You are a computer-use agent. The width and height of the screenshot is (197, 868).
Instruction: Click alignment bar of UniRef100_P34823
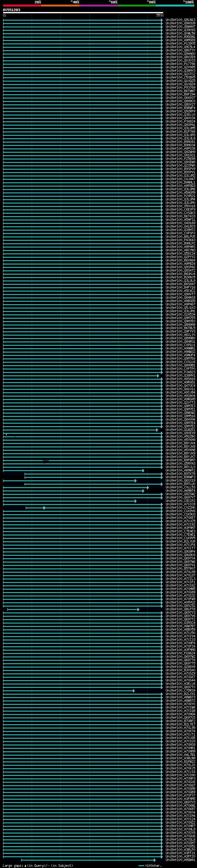[x=83, y=372]
